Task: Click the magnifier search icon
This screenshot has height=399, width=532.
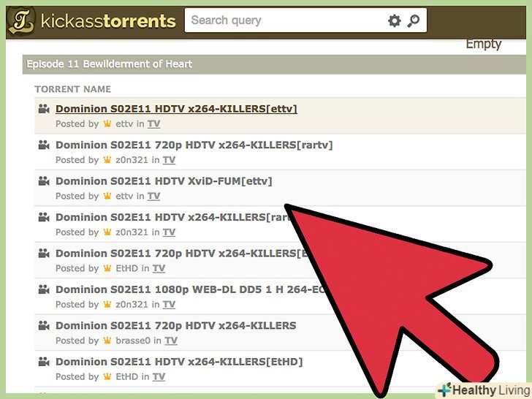Action: point(414,20)
